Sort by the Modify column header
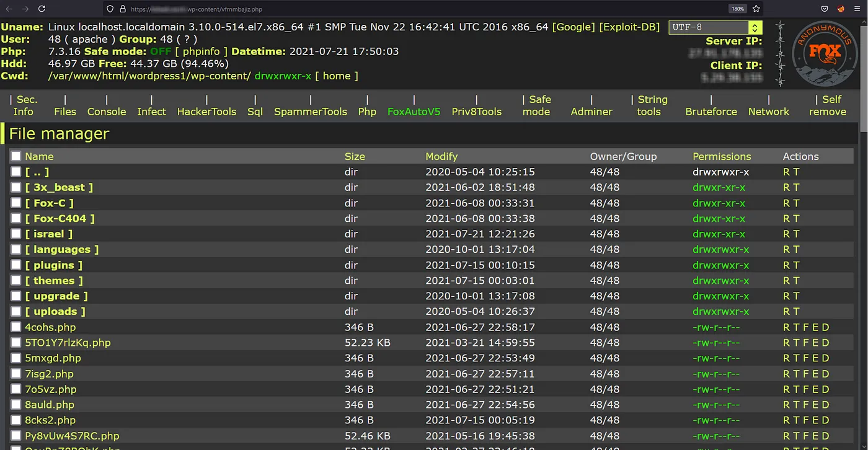Viewport: 868px width, 450px height. click(441, 156)
